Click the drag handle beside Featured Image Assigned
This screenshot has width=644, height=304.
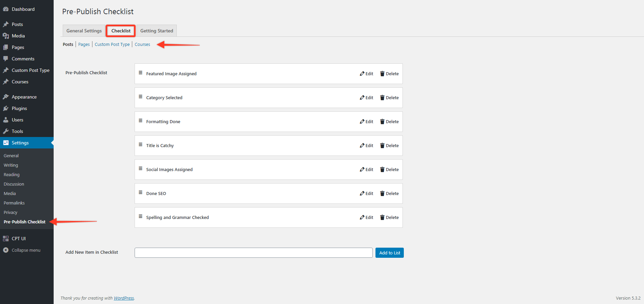pos(141,72)
